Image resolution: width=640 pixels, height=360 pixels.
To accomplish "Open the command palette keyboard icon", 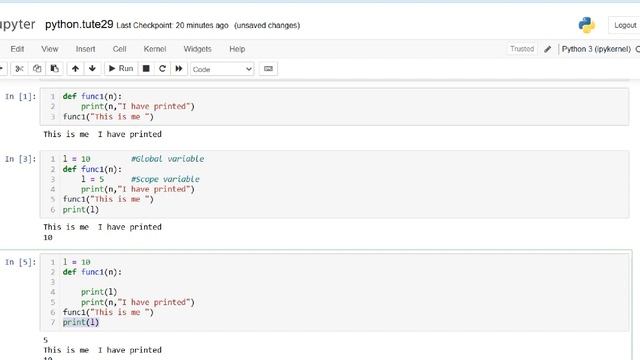I will (268, 69).
